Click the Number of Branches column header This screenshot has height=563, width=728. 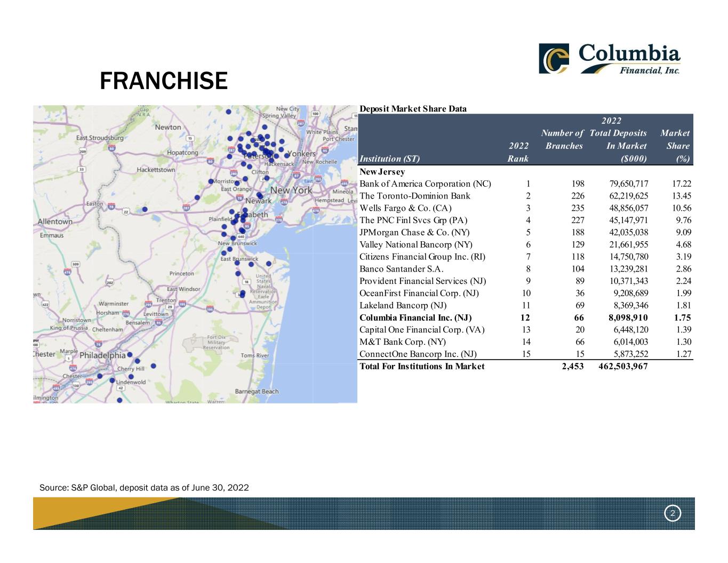[562, 139]
